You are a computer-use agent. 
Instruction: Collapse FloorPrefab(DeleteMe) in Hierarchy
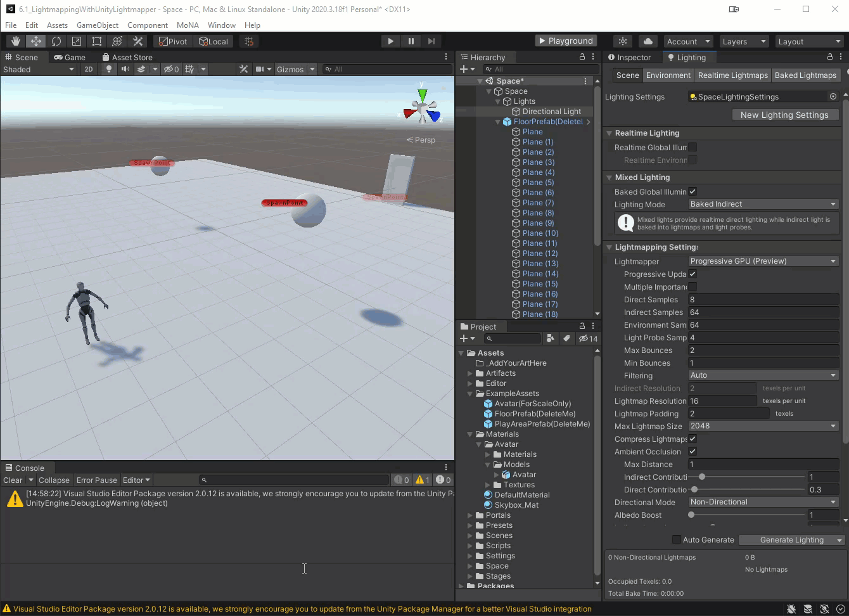(498, 122)
